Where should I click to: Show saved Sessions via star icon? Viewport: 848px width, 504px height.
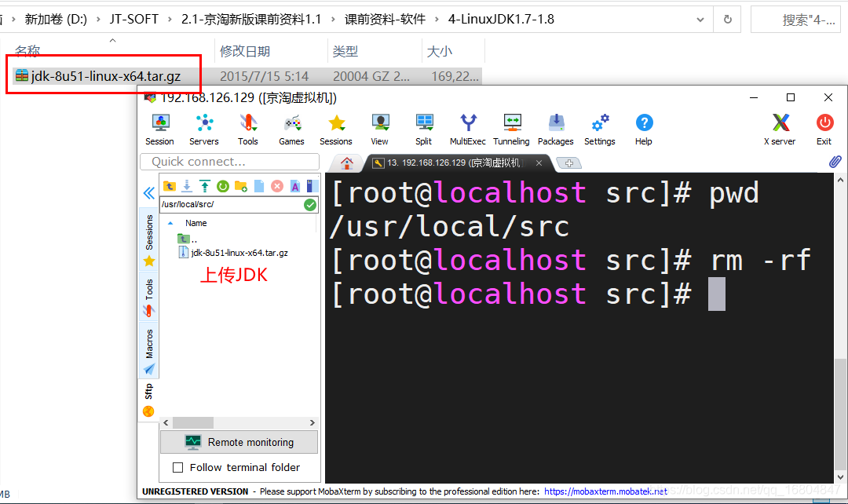(336, 130)
